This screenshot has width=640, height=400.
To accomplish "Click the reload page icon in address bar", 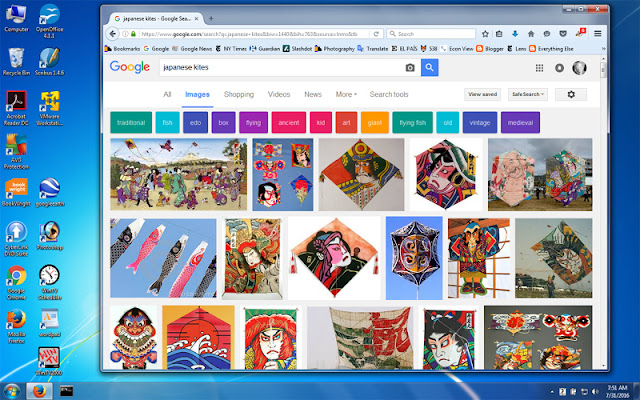I will click(x=376, y=34).
